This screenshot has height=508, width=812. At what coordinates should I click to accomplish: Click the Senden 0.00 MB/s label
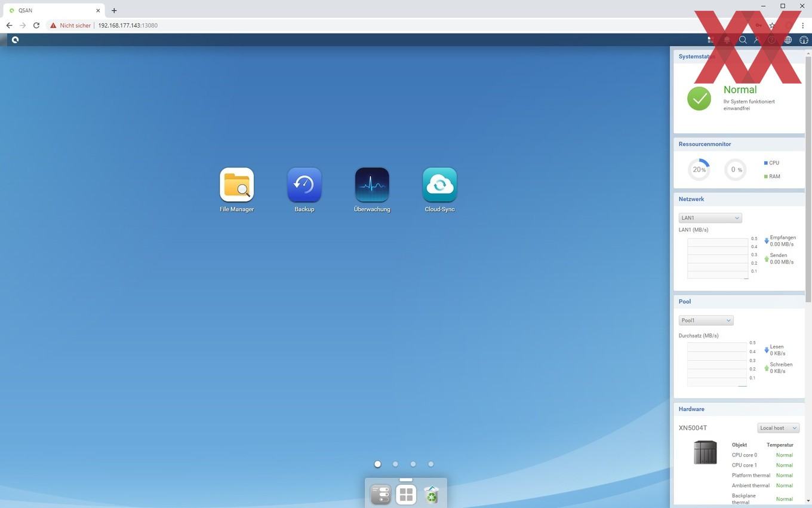pyautogui.click(x=781, y=259)
